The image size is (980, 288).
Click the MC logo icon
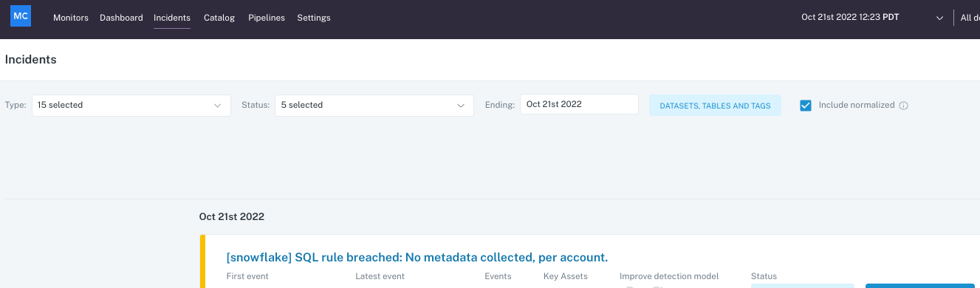(21, 17)
